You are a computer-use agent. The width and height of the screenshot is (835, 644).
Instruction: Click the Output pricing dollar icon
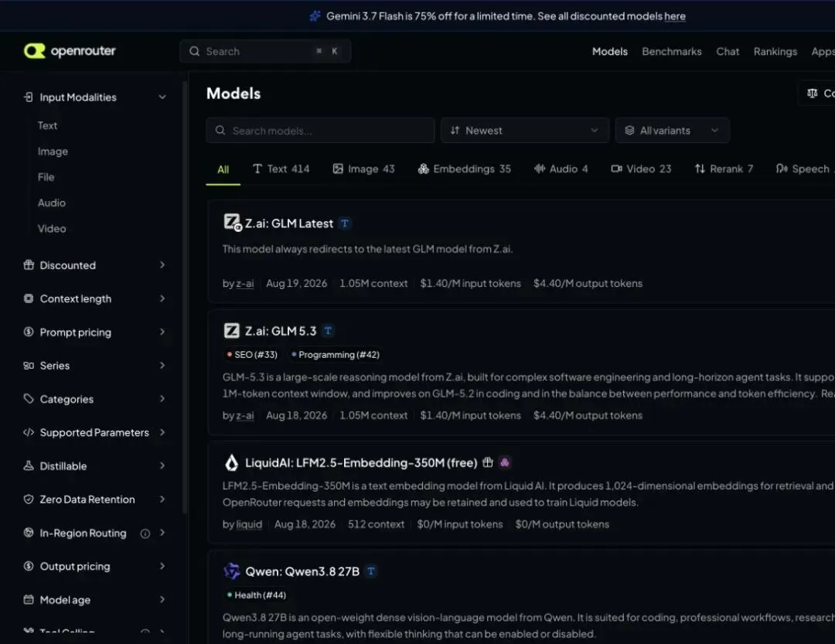point(29,566)
